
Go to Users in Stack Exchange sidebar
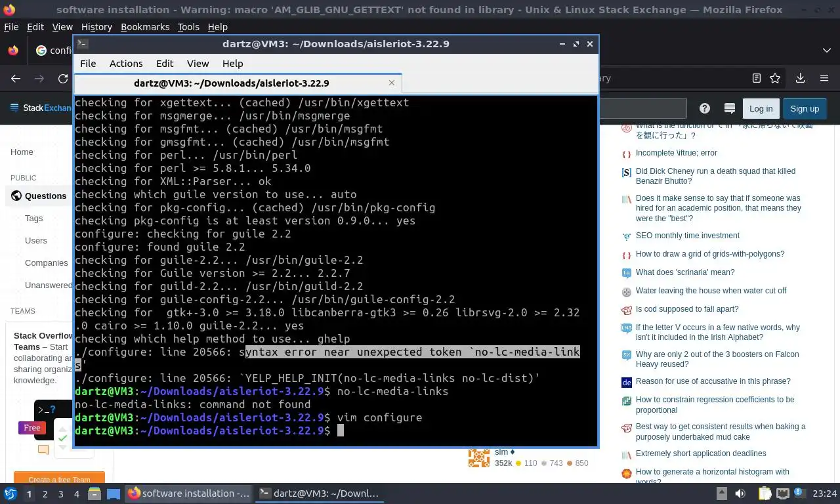tap(36, 240)
